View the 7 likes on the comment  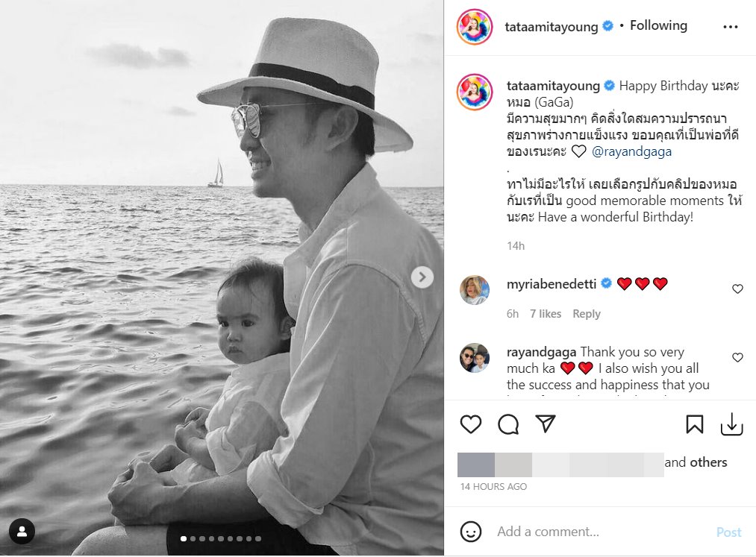click(545, 314)
